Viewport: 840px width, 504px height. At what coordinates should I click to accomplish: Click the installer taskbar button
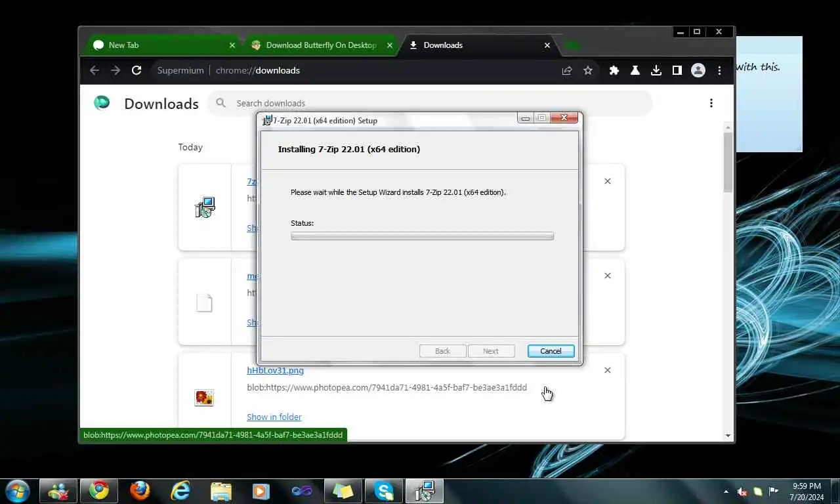(425, 491)
